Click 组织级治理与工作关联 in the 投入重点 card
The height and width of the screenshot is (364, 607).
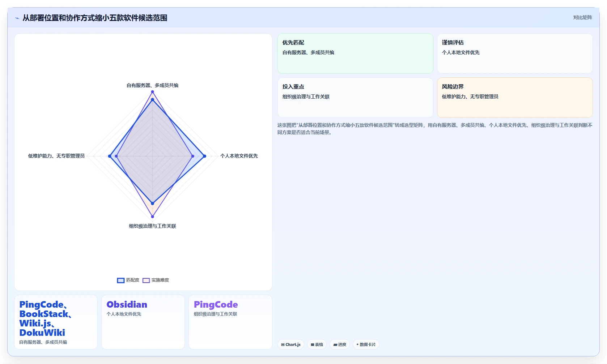306,97
